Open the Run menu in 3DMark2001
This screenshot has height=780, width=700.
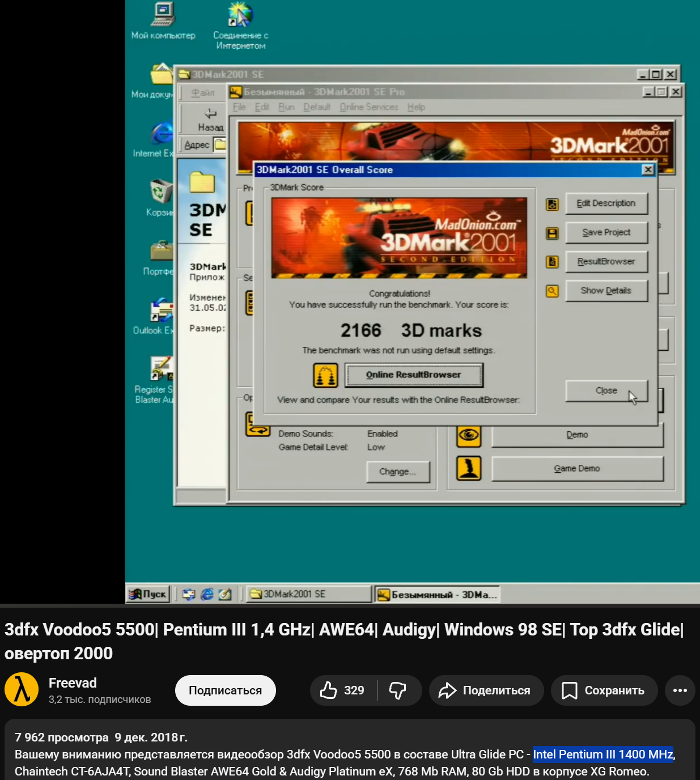pos(286,107)
